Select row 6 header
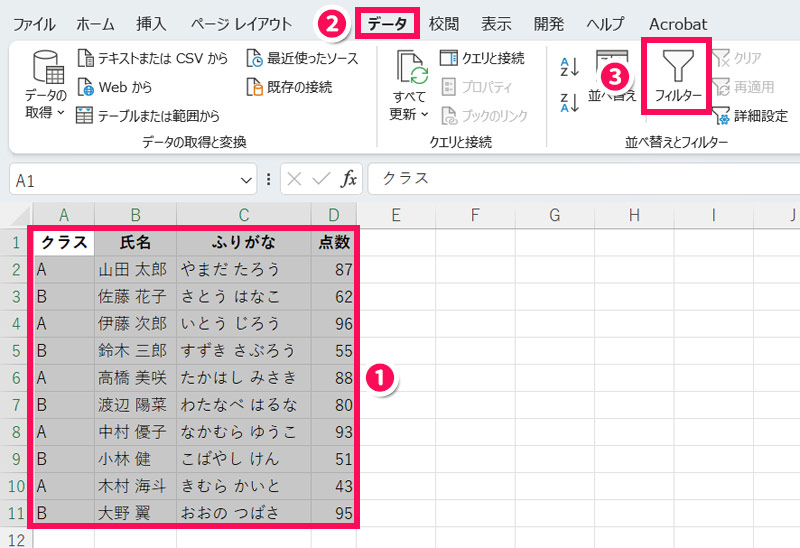The height and width of the screenshot is (548, 800). click(x=16, y=378)
